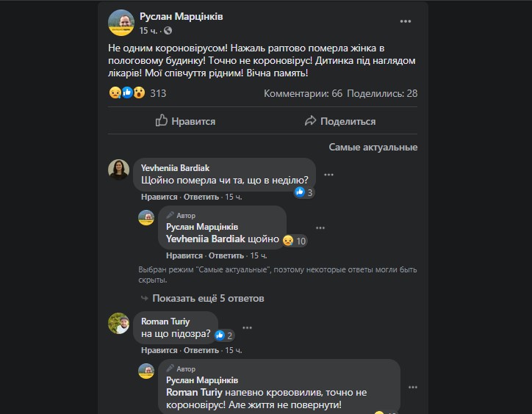The height and width of the screenshot is (414, 532).
Task: Open Комментарии: 66 list
Action: [303, 93]
